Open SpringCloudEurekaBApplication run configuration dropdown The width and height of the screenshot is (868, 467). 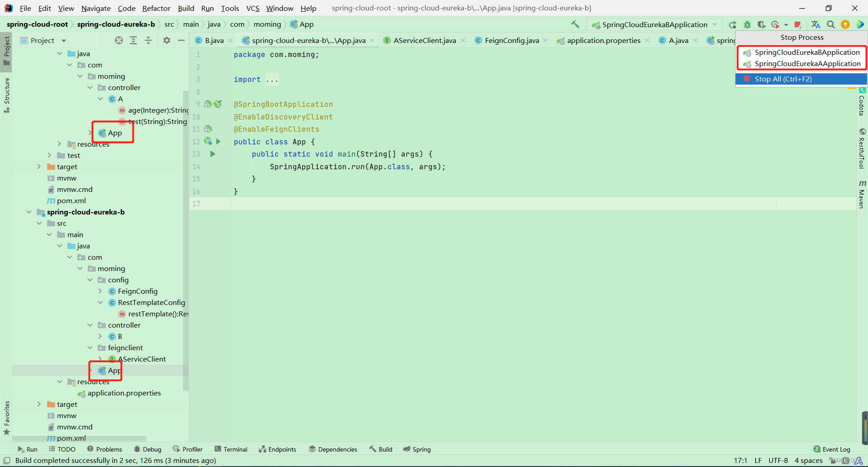tap(655, 24)
